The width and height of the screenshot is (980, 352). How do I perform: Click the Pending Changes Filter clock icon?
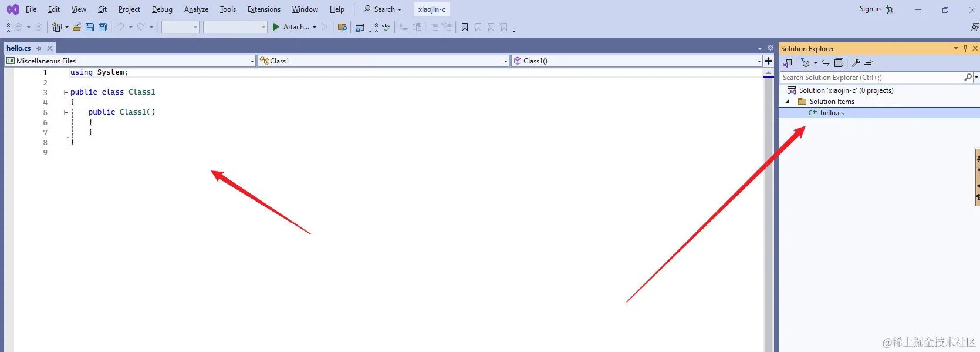[806, 63]
